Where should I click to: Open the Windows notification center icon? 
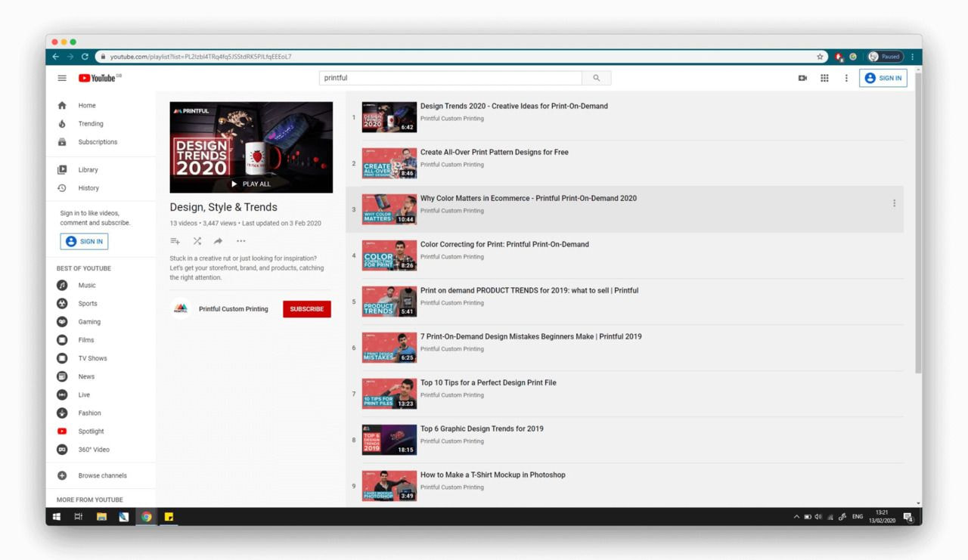908,517
